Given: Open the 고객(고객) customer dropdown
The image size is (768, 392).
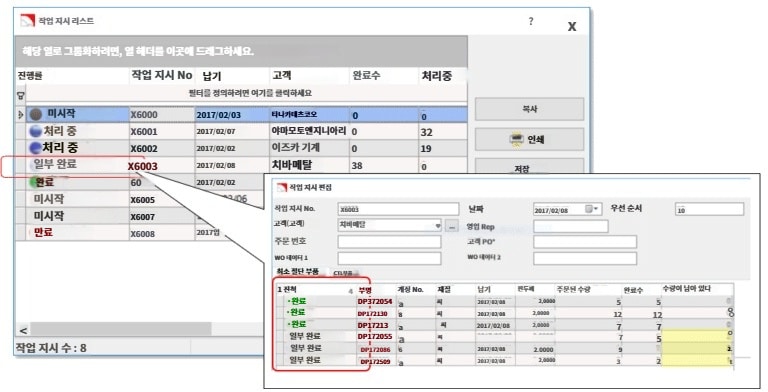Looking at the screenshot, I should tap(437, 225).
